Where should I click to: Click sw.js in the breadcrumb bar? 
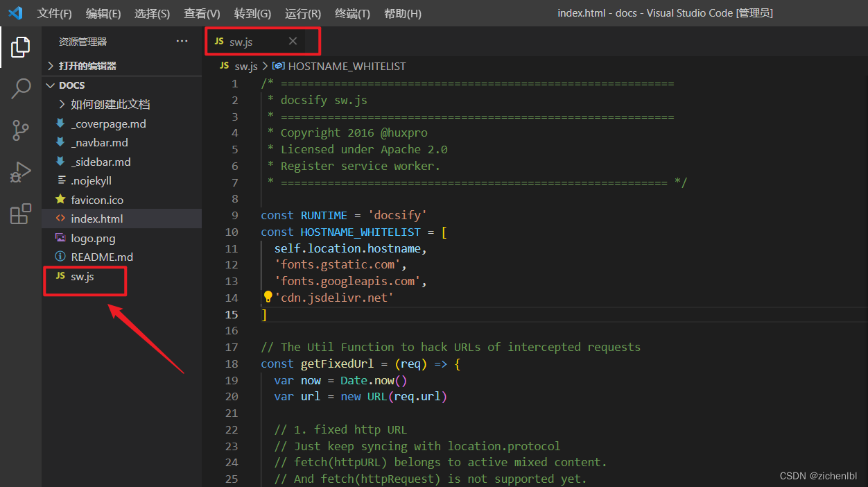(246, 66)
